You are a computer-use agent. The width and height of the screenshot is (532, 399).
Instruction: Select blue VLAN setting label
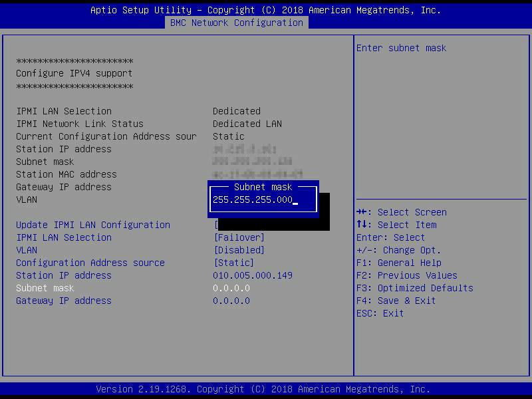[x=27, y=250]
